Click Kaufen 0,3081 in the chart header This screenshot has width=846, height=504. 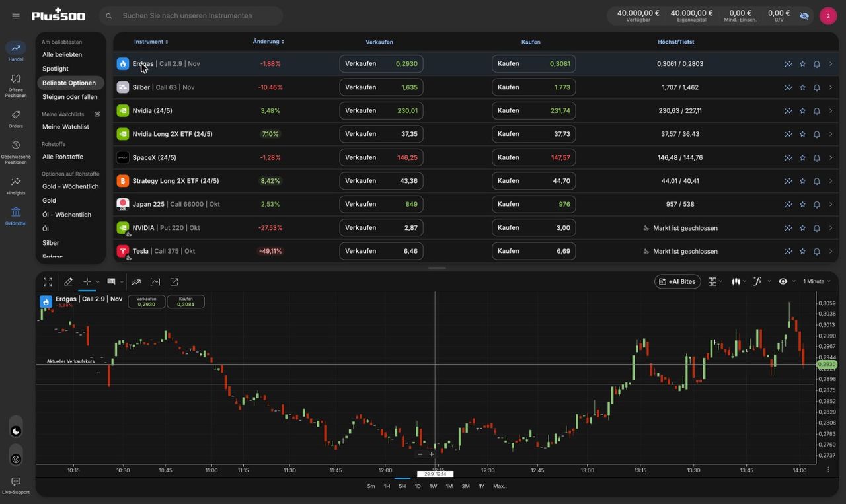[186, 302]
